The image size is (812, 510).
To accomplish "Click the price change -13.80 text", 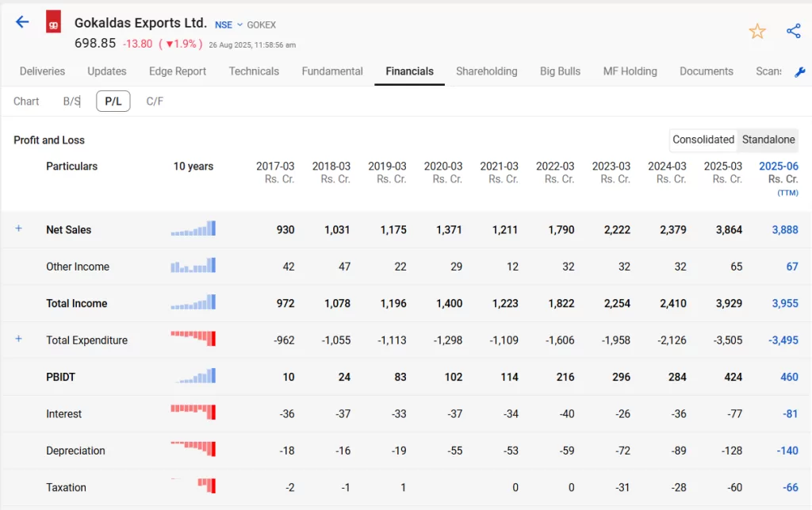I will [138, 44].
